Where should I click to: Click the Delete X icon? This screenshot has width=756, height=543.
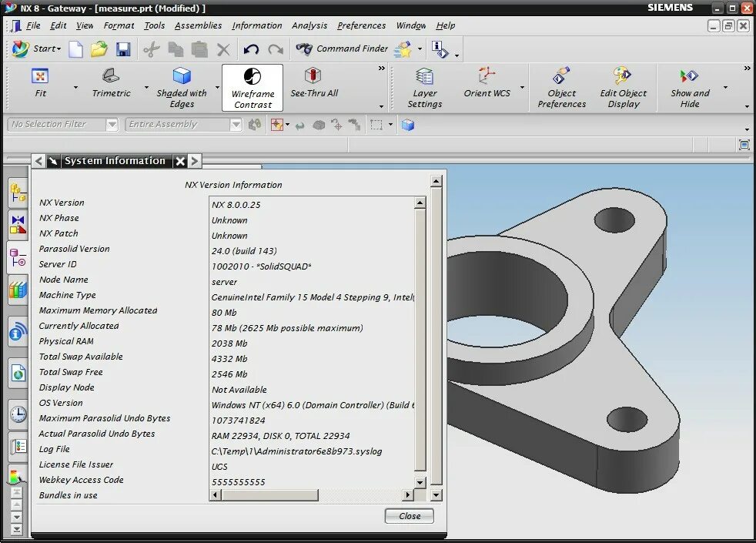click(223, 49)
